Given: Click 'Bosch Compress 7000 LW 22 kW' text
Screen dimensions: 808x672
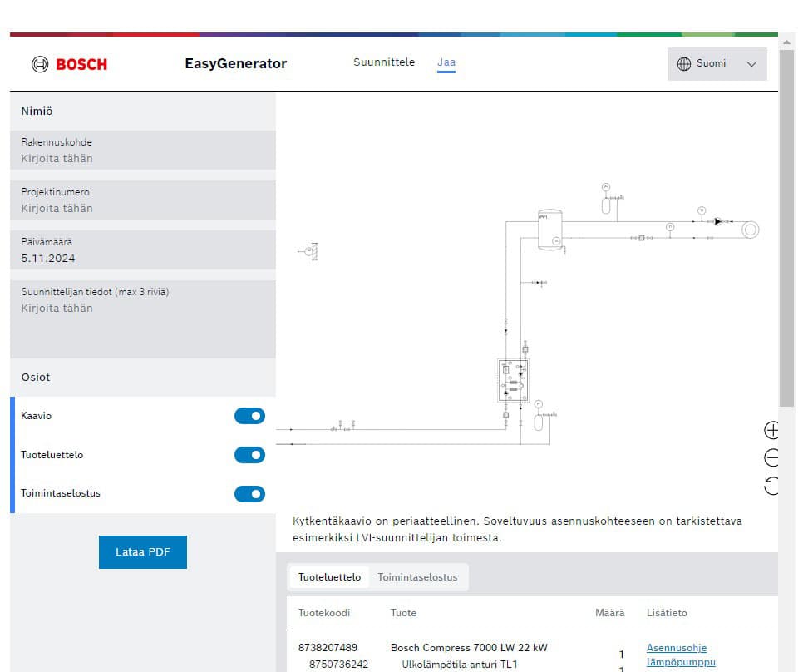Looking at the screenshot, I should (x=469, y=647).
